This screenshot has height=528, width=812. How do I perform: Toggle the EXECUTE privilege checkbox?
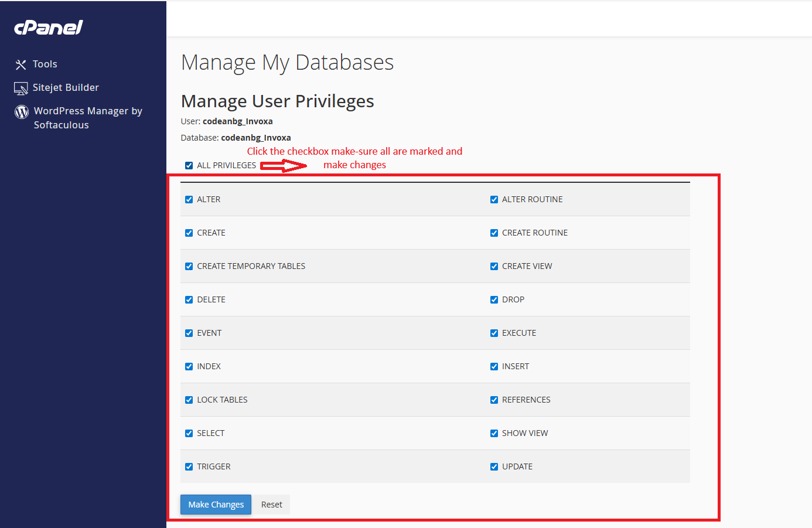494,333
